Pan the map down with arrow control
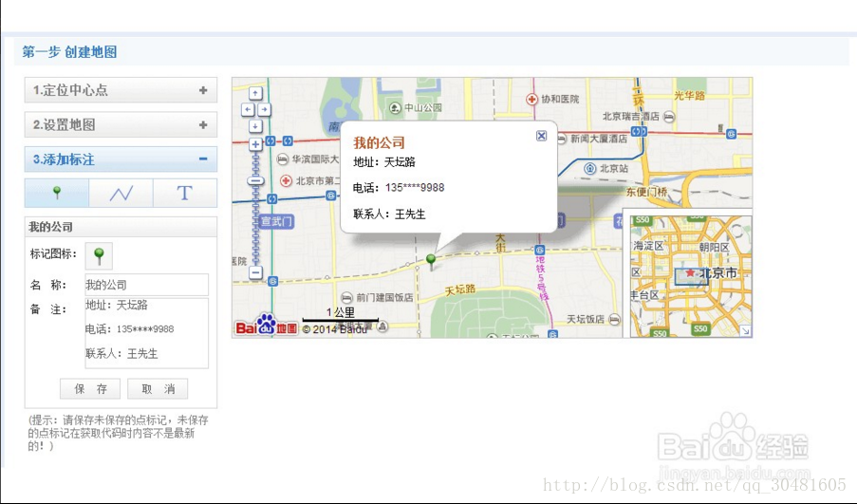Viewport: 857px width, 504px height. tap(255, 126)
